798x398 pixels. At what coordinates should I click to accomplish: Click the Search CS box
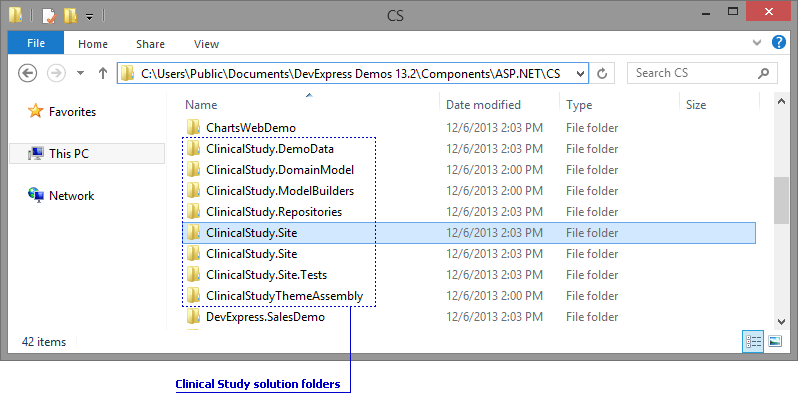702,73
